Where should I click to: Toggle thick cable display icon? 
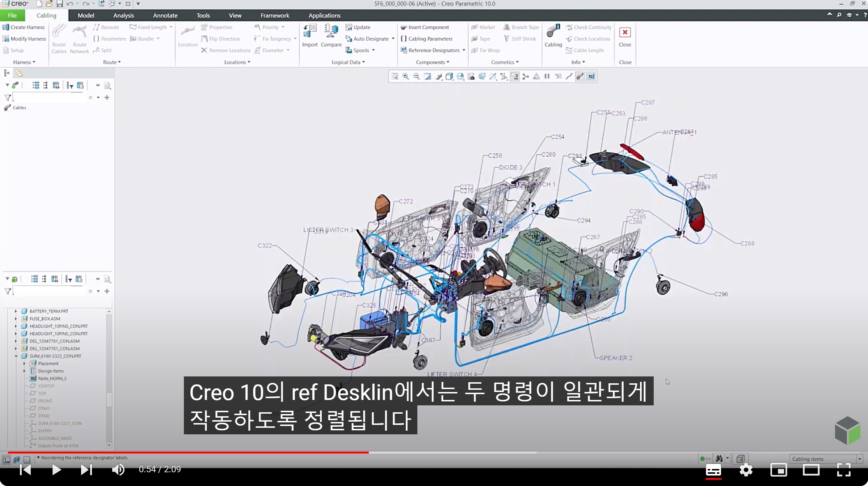click(x=580, y=76)
